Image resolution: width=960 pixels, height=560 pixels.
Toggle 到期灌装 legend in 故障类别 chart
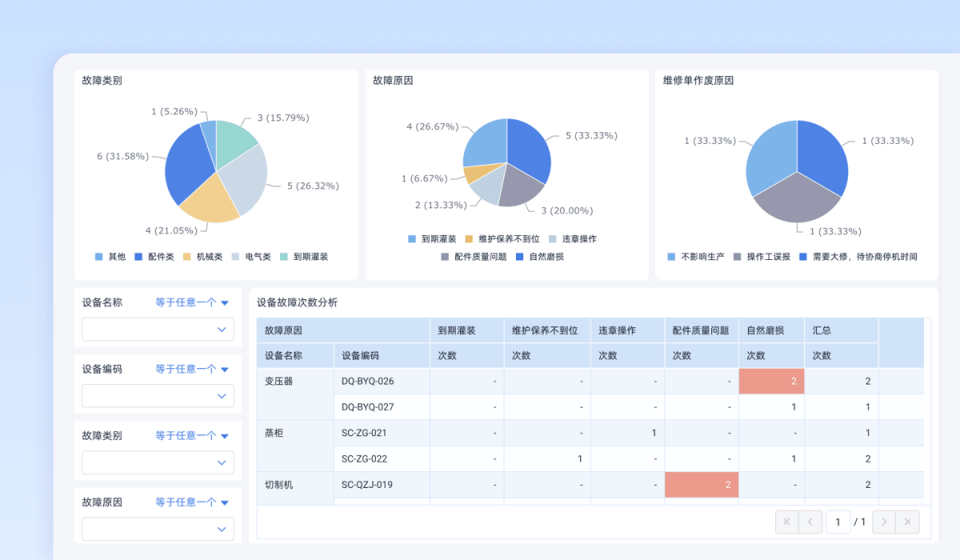point(304,257)
